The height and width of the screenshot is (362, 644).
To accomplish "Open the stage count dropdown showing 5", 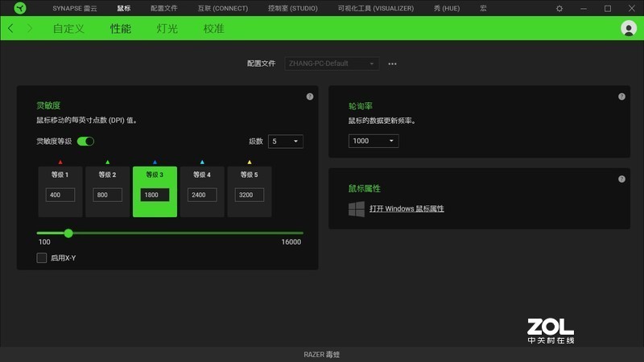I will pos(286,142).
